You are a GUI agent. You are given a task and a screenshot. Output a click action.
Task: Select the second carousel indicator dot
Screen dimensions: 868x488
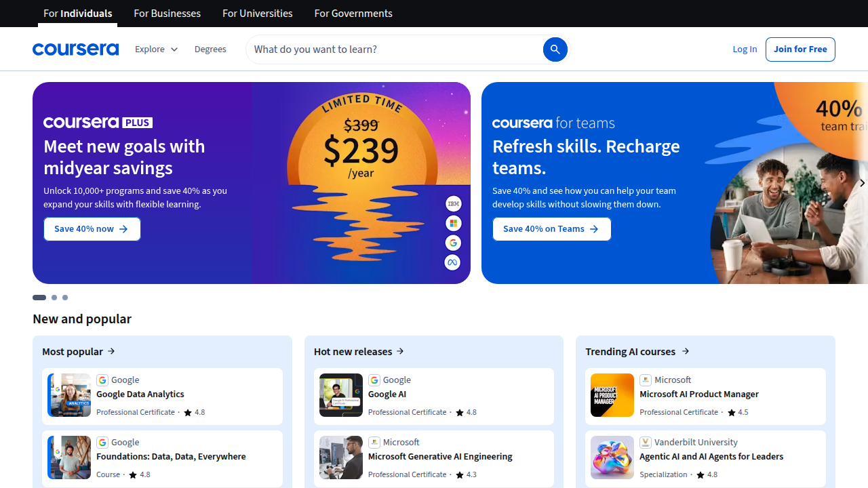pos(54,298)
